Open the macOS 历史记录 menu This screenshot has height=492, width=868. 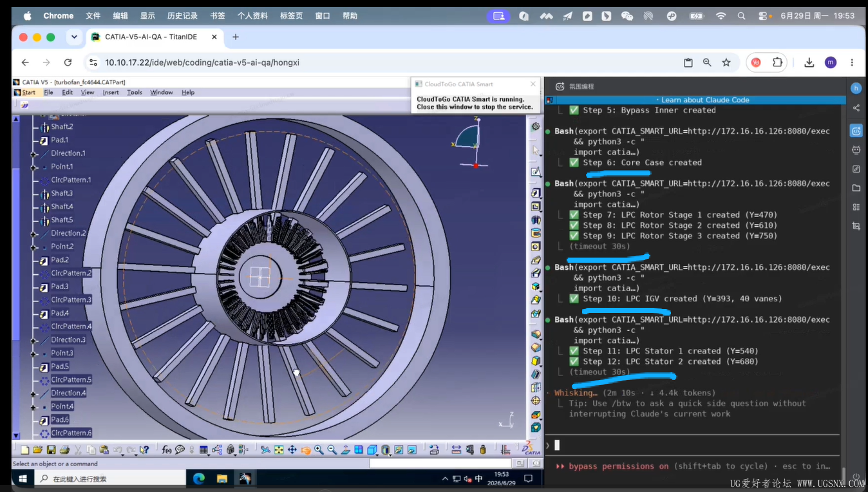(182, 16)
